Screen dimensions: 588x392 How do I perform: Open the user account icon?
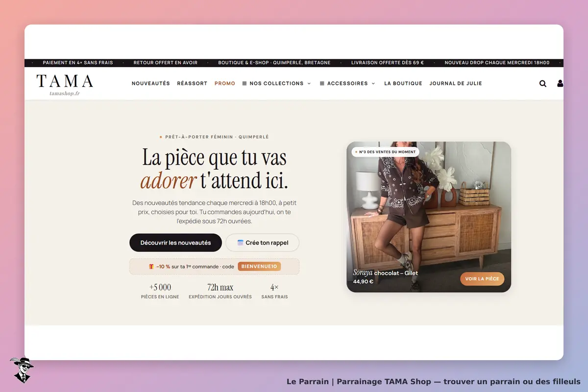click(x=560, y=83)
